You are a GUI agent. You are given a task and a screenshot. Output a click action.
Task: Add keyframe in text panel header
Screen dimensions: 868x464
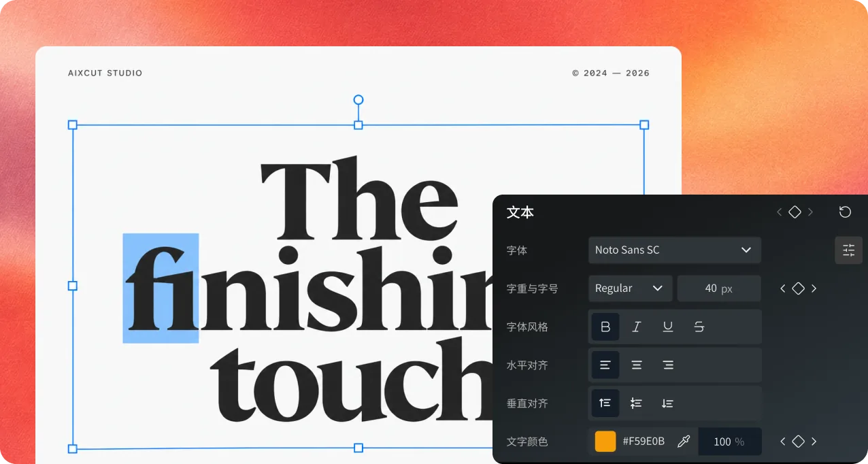tap(795, 212)
